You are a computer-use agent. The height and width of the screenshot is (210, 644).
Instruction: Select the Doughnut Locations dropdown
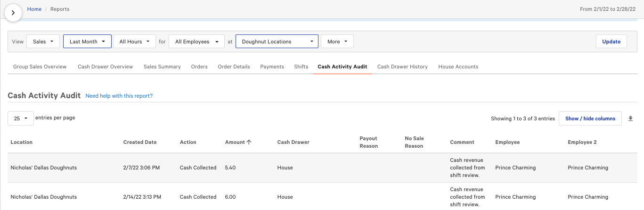[277, 42]
